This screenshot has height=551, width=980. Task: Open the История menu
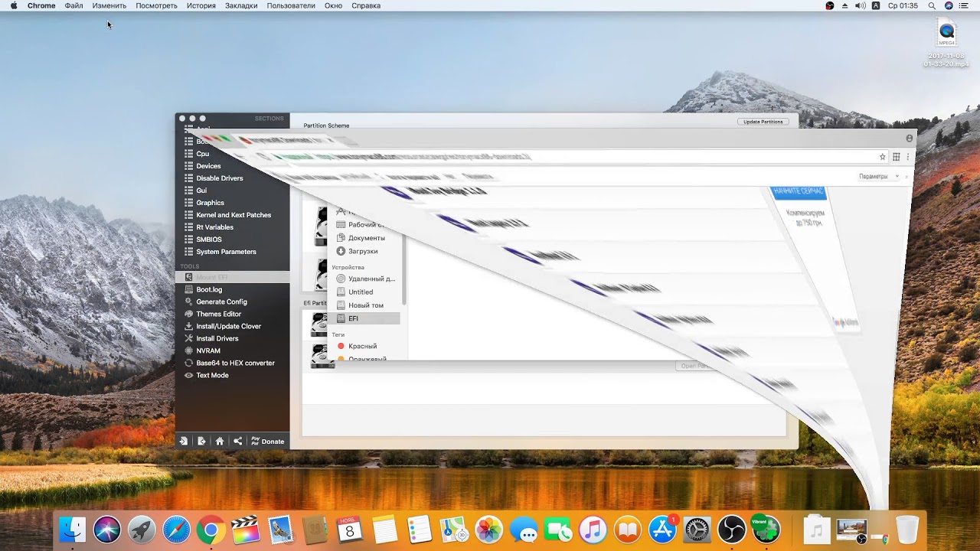tap(201, 5)
